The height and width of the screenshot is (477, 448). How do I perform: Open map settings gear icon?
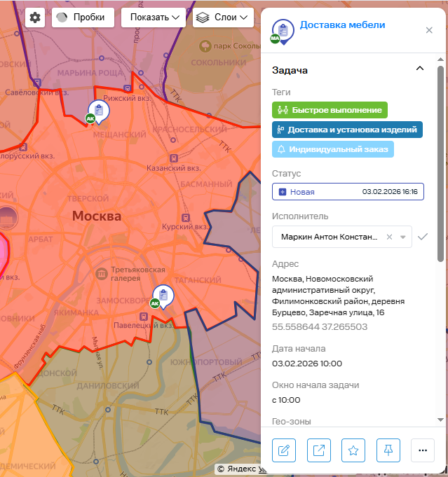click(x=35, y=18)
